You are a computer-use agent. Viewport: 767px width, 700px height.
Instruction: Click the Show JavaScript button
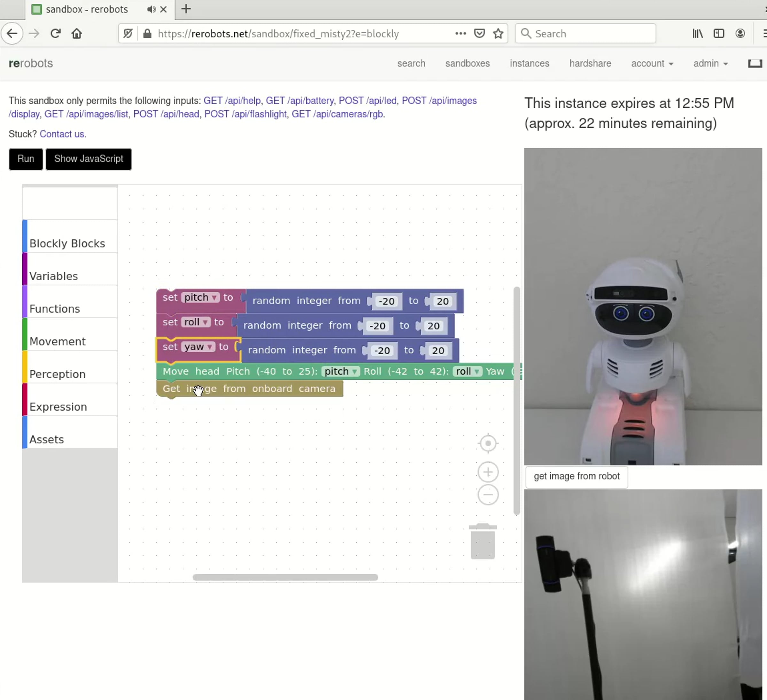(89, 159)
